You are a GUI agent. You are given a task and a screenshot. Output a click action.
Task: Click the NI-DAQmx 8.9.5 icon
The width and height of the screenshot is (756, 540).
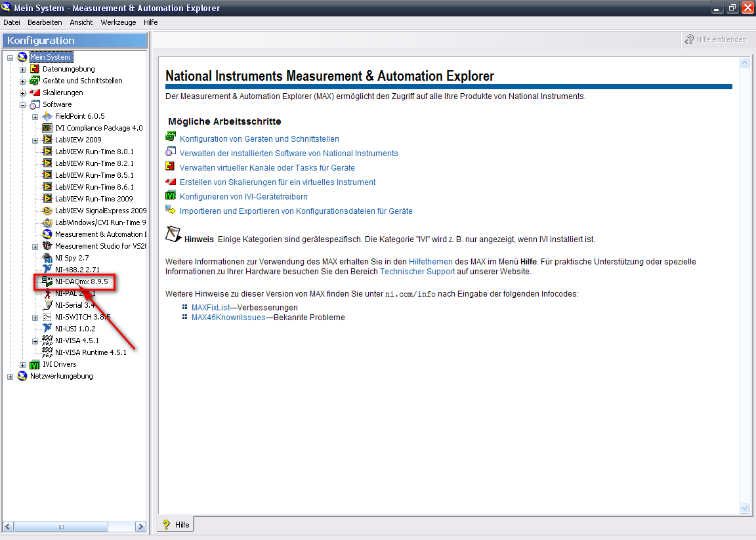point(47,281)
